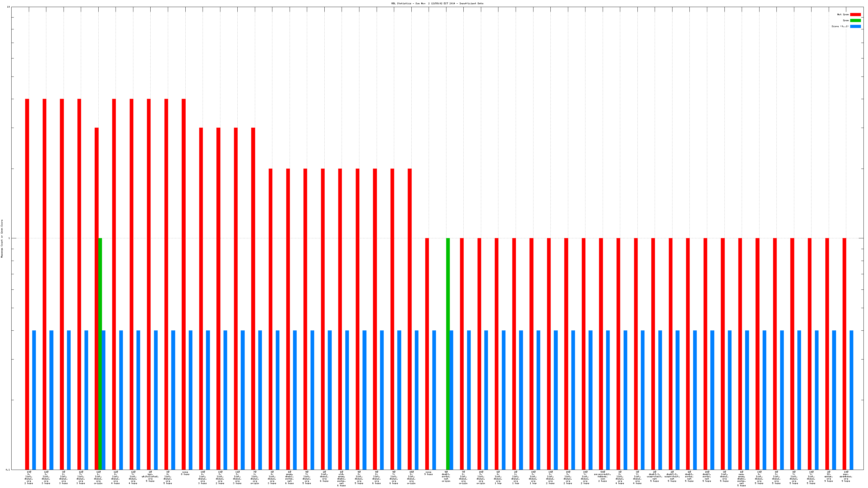Click the 'none 8 hops' axis label

pos(185,473)
